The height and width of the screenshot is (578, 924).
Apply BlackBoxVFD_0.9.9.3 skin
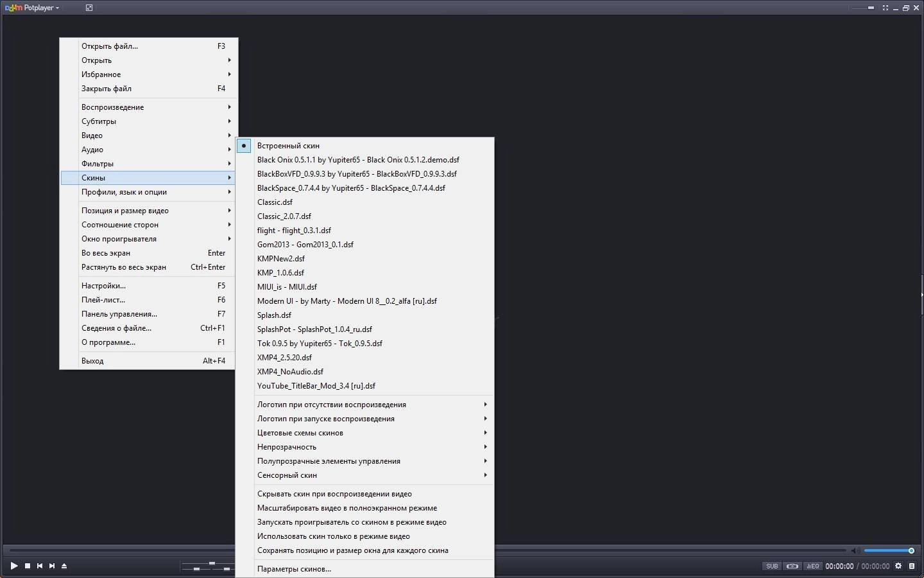[365, 174]
